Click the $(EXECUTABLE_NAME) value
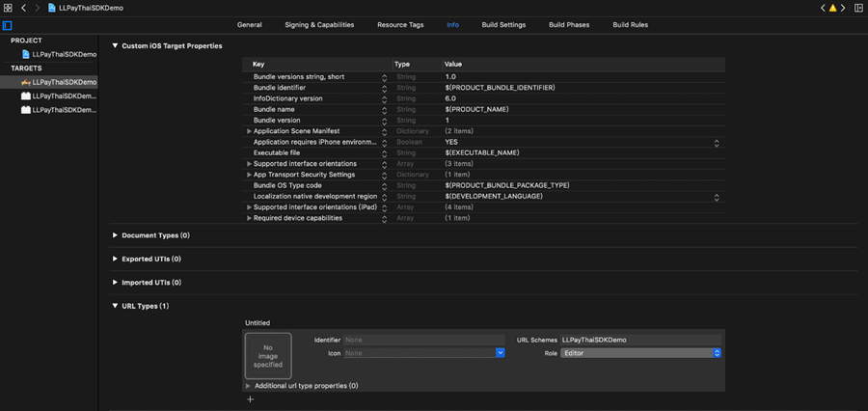Image resolution: width=868 pixels, height=411 pixels. (x=481, y=152)
